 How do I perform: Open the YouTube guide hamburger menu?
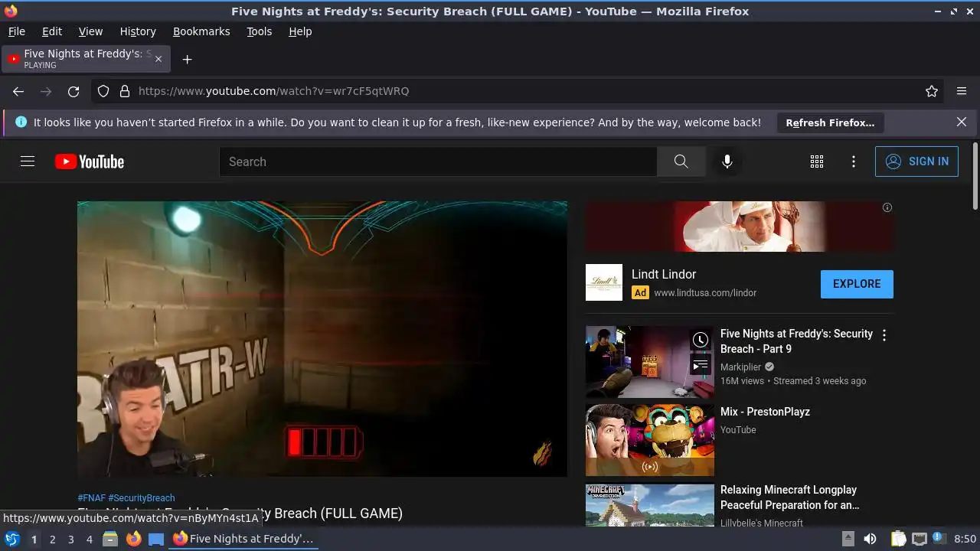[x=28, y=161]
